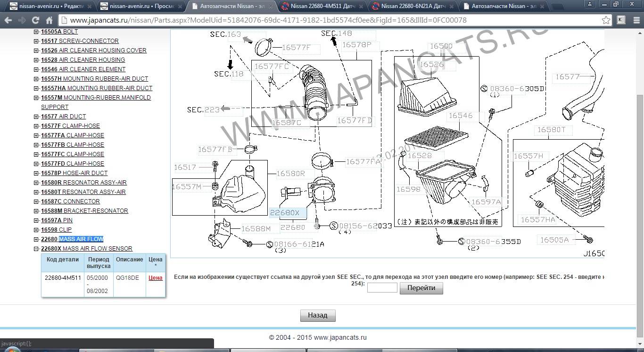Close the Nissan 22680-4M511 tab
This screenshot has height=352, width=644.
coord(361,6)
